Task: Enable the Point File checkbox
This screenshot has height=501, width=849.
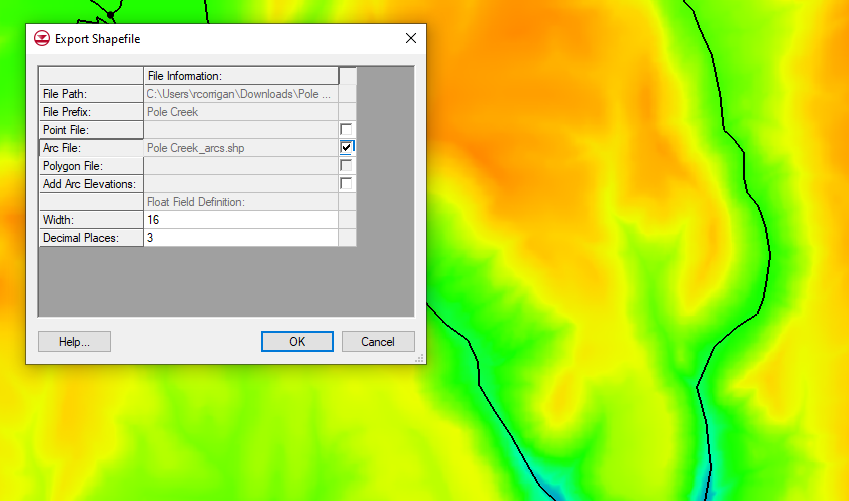Action: tap(346, 129)
